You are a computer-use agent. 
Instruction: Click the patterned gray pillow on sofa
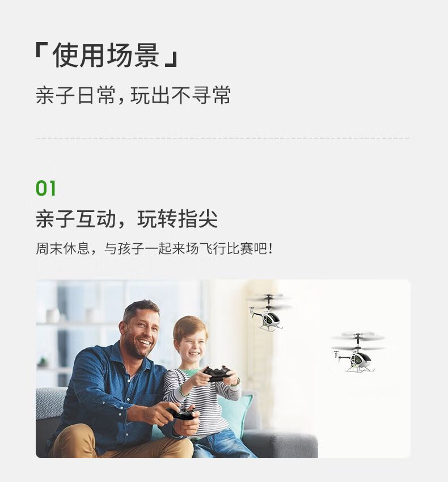tap(50, 403)
